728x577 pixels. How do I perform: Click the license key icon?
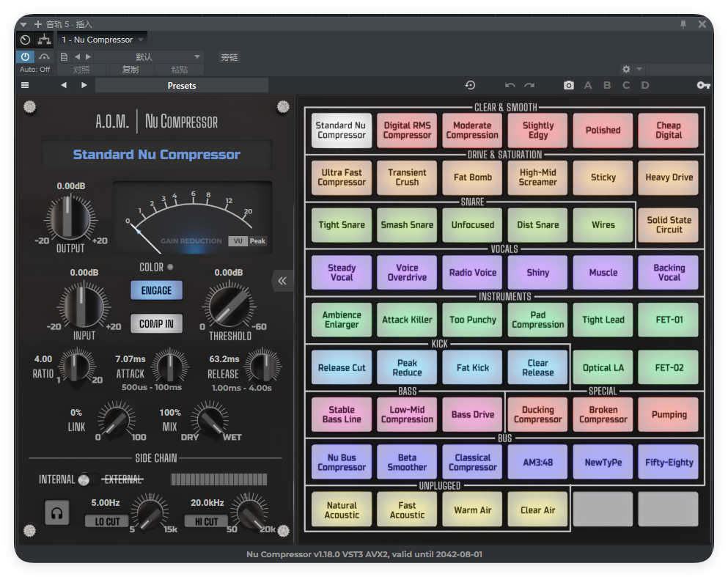coord(703,85)
